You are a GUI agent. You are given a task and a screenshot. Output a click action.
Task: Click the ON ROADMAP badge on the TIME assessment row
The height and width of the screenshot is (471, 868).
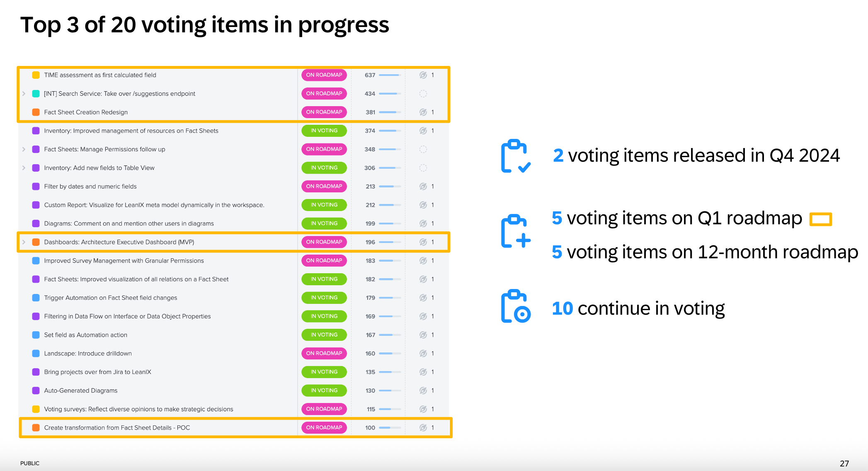(x=324, y=75)
